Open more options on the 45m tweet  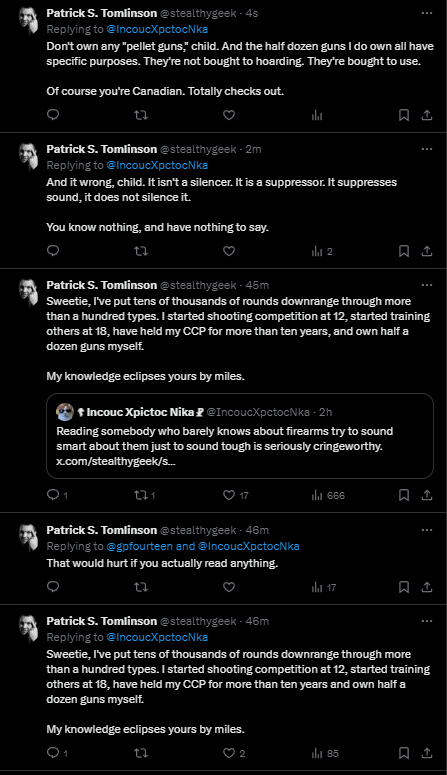427,285
